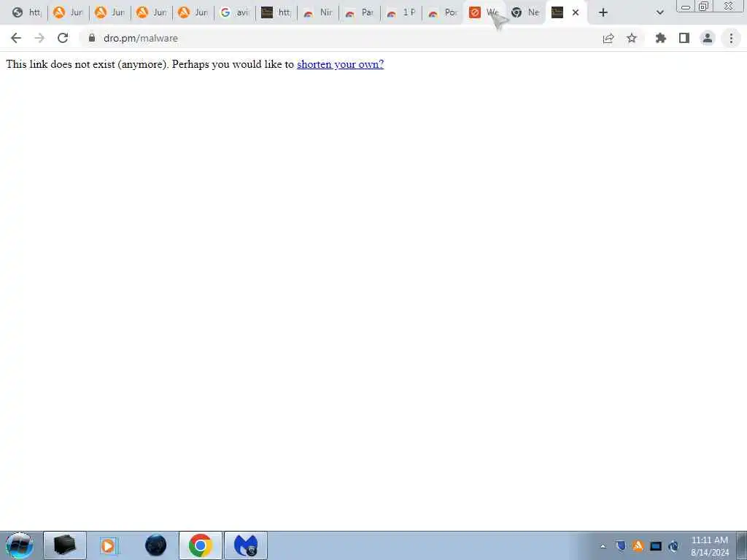Image resolution: width=747 pixels, height=560 pixels.
Task: Switch to the 'Nir' tab
Action: [318, 13]
